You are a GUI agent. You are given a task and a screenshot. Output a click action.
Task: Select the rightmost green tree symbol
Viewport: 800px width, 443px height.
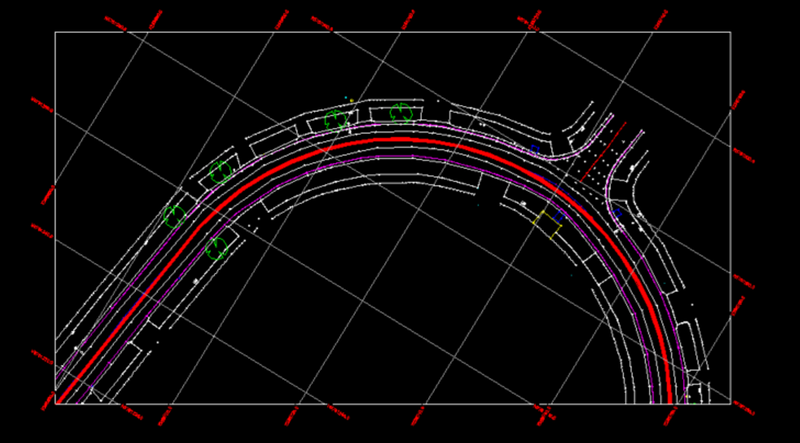coord(401,113)
